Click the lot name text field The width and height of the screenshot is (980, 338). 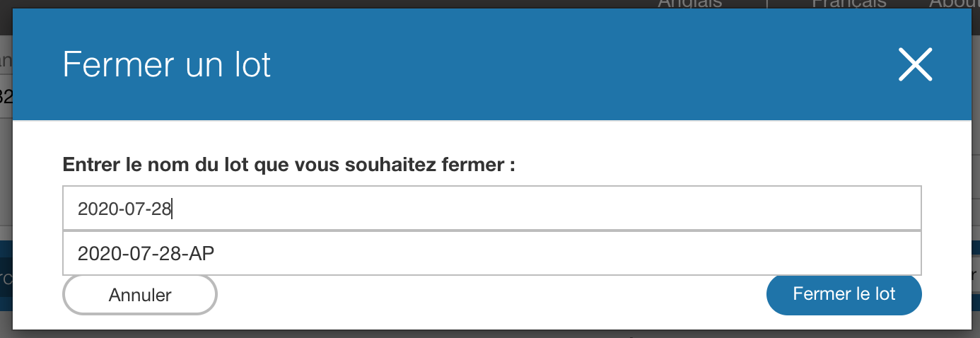click(x=491, y=209)
